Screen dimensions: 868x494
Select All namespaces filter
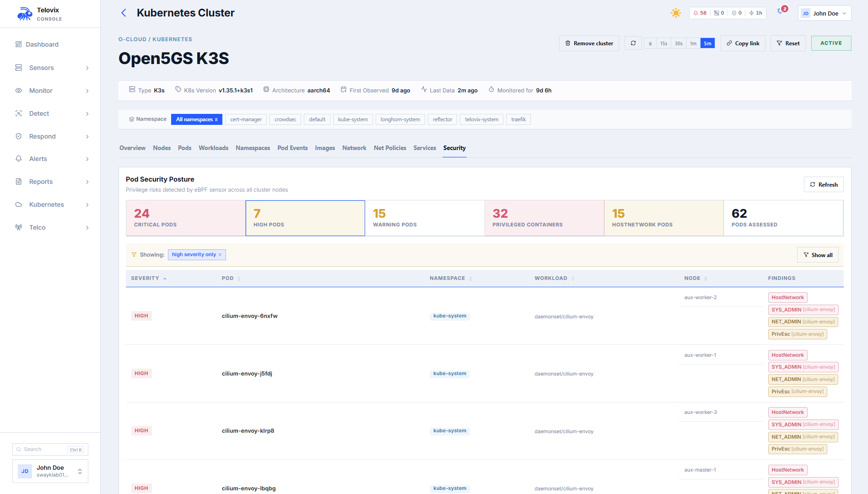pyautogui.click(x=197, y=119)
